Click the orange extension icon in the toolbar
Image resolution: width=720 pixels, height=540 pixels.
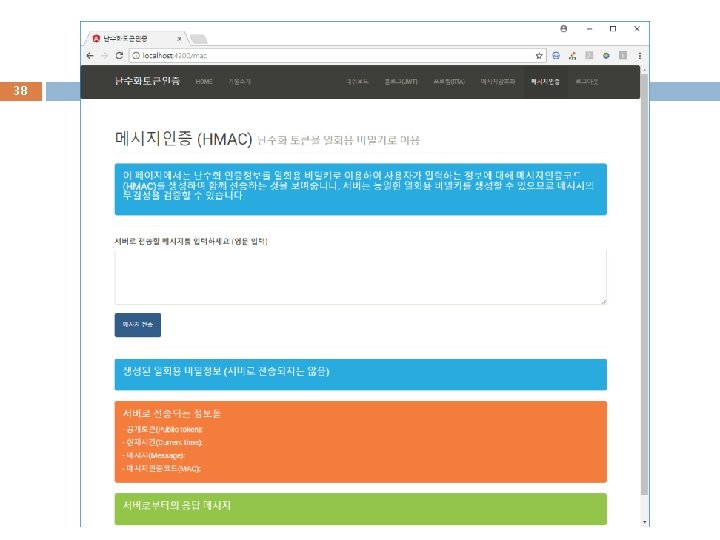573,56
